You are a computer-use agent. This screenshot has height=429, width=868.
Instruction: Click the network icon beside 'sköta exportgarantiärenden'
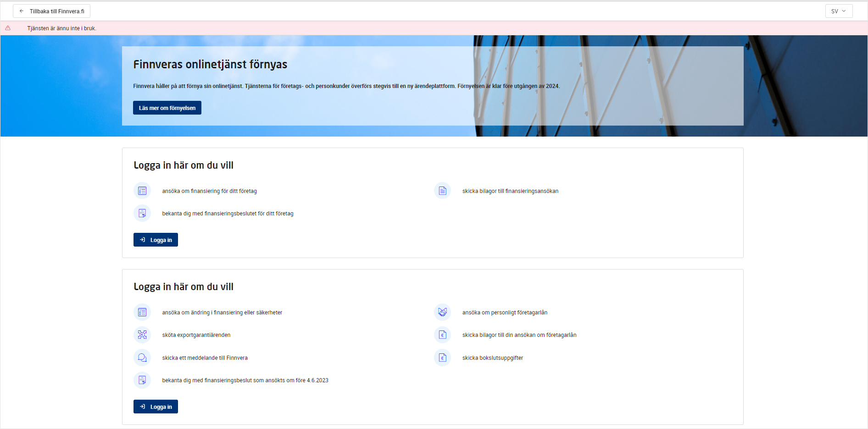[x=142, y=335]
